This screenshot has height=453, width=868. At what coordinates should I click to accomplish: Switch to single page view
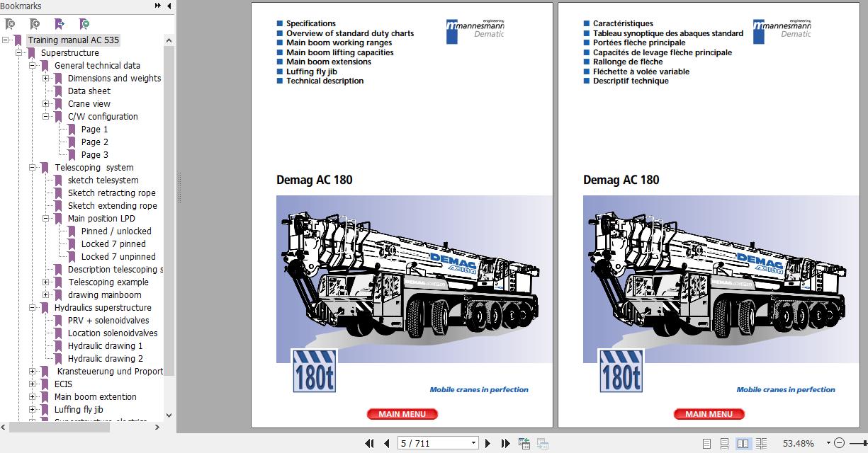[x=706, y=443]
